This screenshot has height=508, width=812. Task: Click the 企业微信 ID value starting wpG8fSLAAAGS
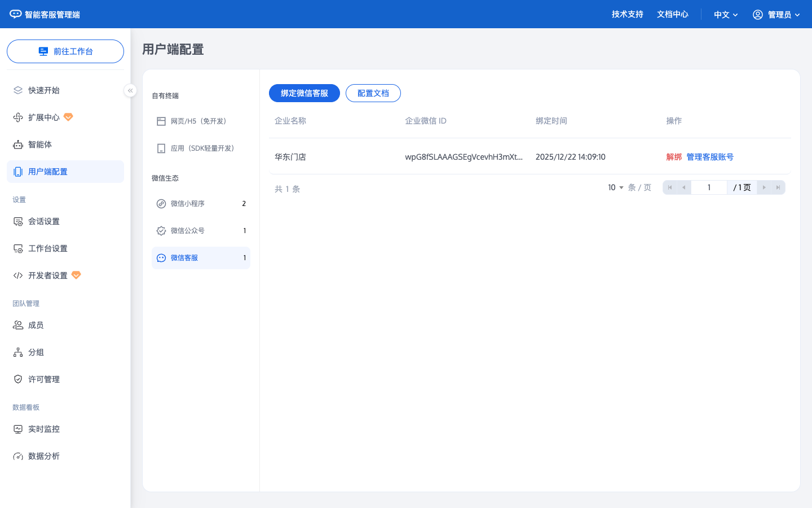(464, 157)
